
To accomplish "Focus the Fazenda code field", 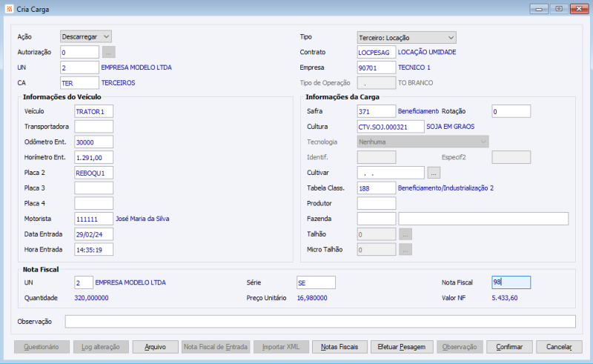I will 377,219.
